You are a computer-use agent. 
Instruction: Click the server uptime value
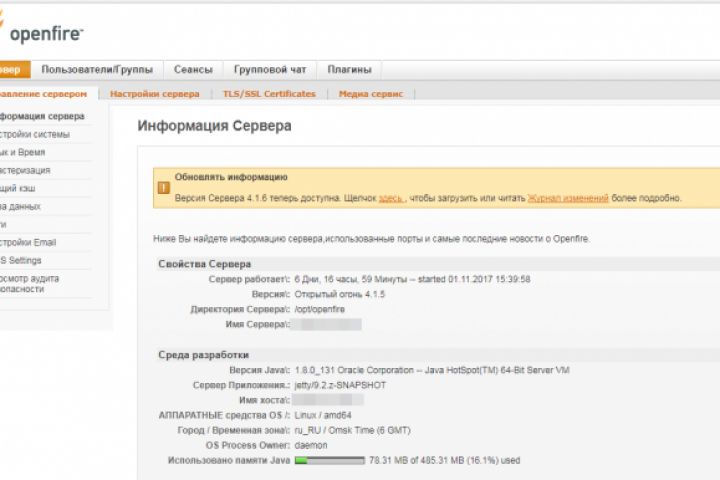coord(412,279)
